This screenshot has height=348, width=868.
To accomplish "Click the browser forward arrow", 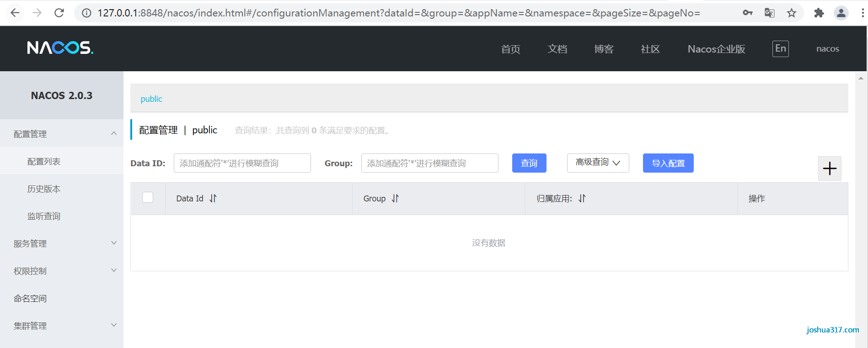I will coord(37,13).
